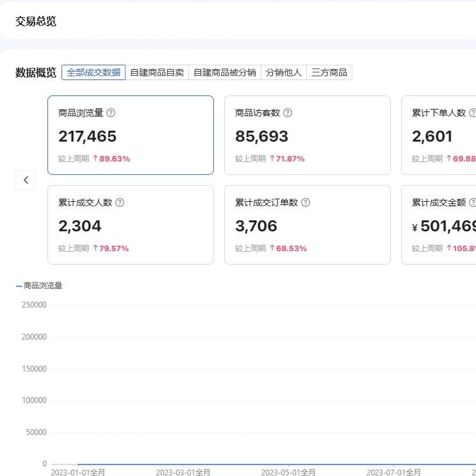Open the 分销他人 tab

tap(283, 72)
